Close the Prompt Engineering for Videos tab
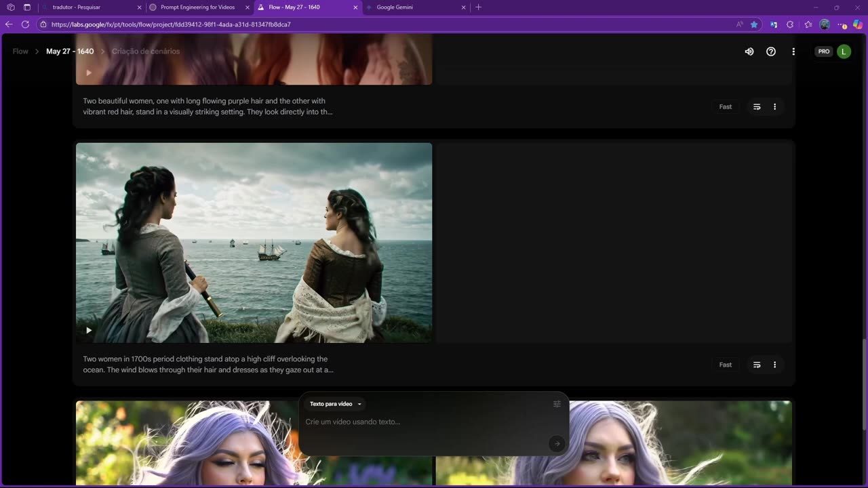Viewport: 868px width, 488px height. [247, 7]
